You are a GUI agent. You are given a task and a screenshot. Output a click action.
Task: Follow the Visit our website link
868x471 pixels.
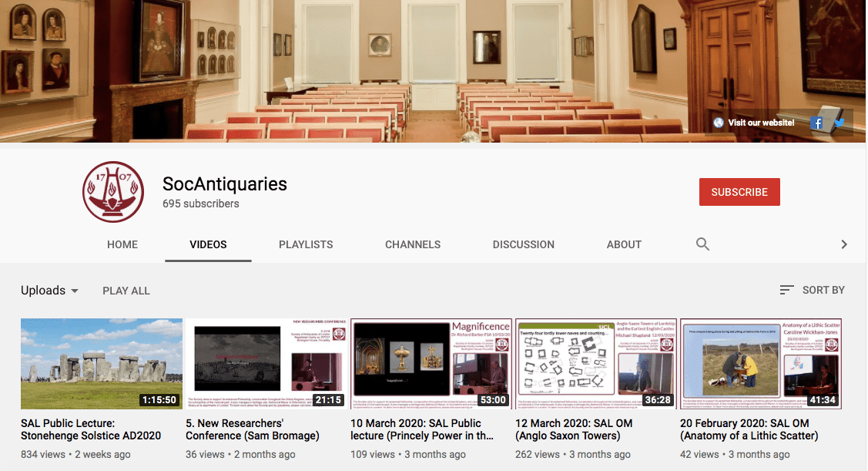[x=761, y=123]
